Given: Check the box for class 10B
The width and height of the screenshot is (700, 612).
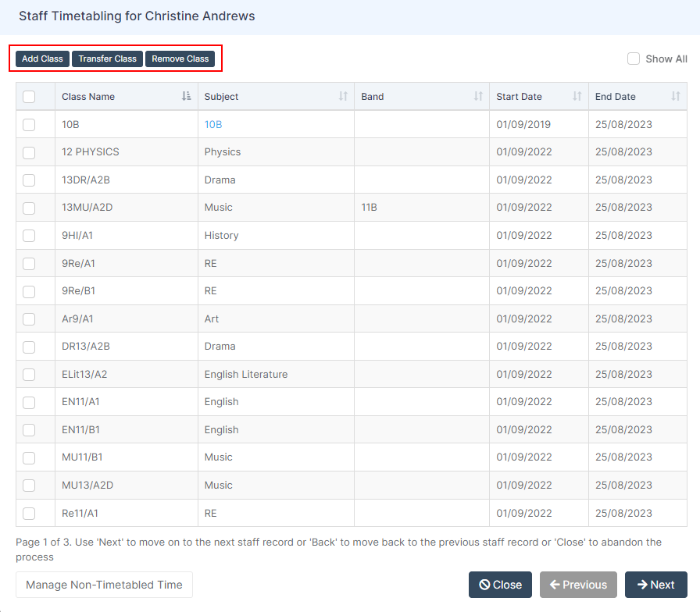Looking at the screenshot, I should 29,125.
